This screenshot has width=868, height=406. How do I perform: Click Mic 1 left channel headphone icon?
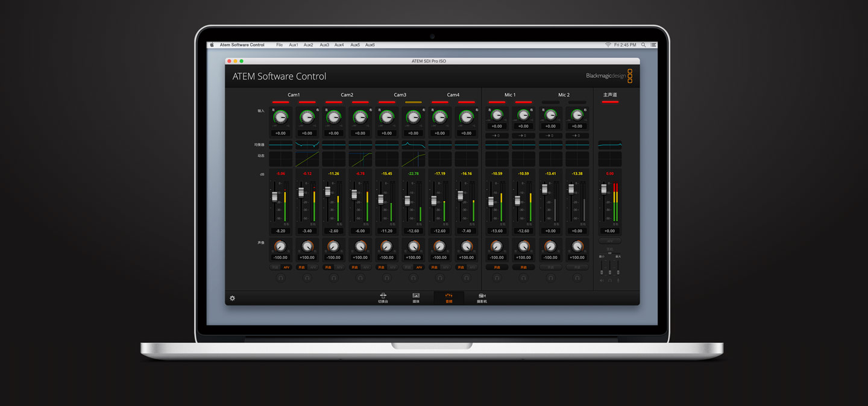pyautogui.click(x=497, y=278)
